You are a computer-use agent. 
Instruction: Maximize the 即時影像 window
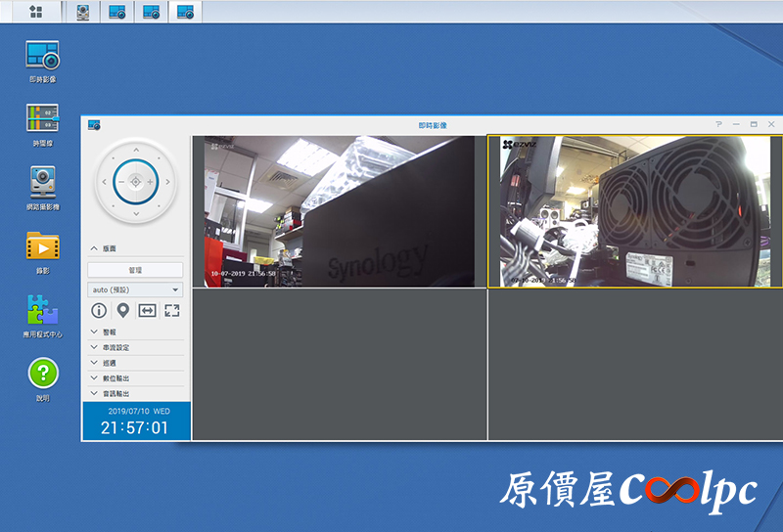click(x=754, y=124)
